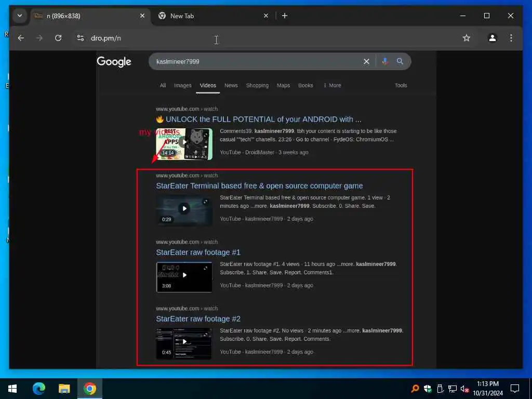The height and width of the screenshot is (399, 532).
Task: Select the Videos search tab
Action: (x=208, y=86)
